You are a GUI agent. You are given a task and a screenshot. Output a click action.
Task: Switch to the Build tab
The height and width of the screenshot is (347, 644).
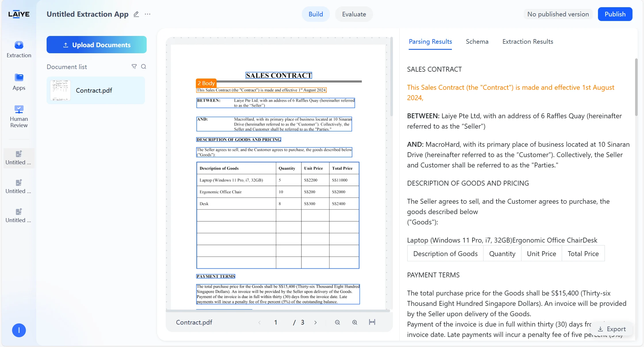point(316,14)
